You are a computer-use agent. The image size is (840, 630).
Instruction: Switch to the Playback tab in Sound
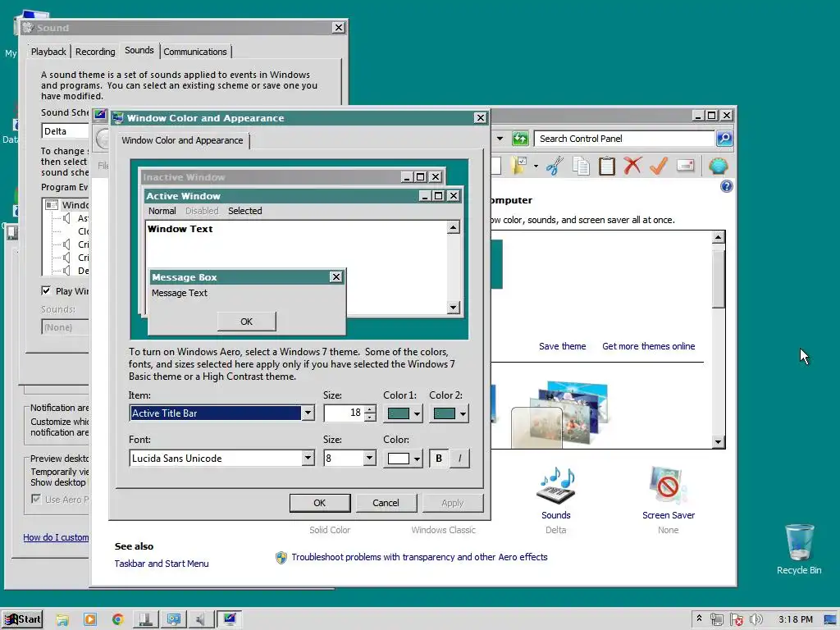point(48,52)
